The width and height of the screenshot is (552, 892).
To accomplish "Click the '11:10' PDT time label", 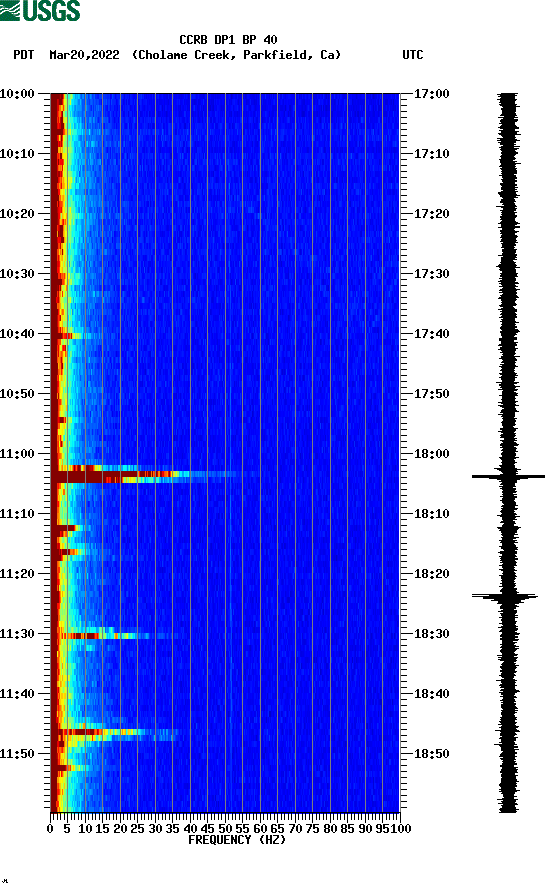I will 17,514.
